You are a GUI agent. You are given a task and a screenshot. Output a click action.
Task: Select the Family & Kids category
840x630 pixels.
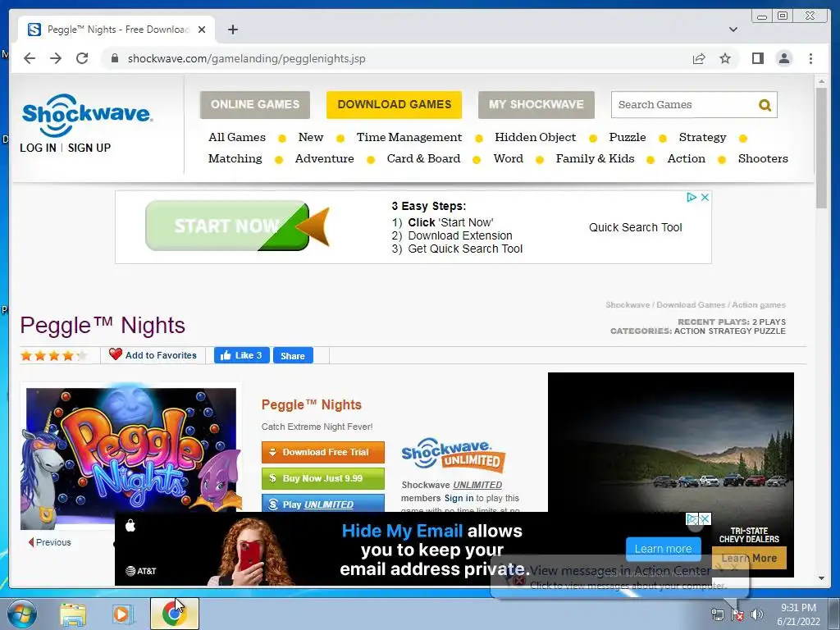tap(596, 158)
